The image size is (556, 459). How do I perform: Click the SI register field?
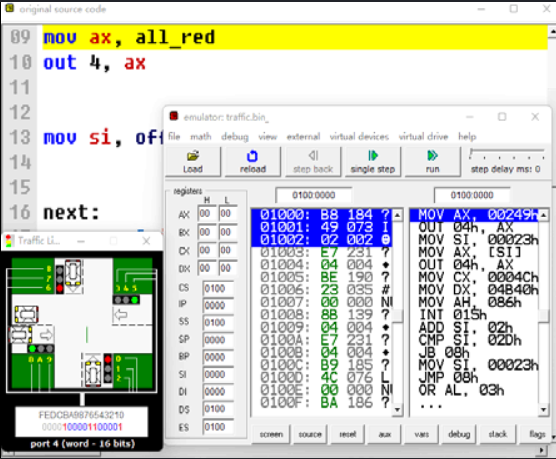[x=218, y=374]
